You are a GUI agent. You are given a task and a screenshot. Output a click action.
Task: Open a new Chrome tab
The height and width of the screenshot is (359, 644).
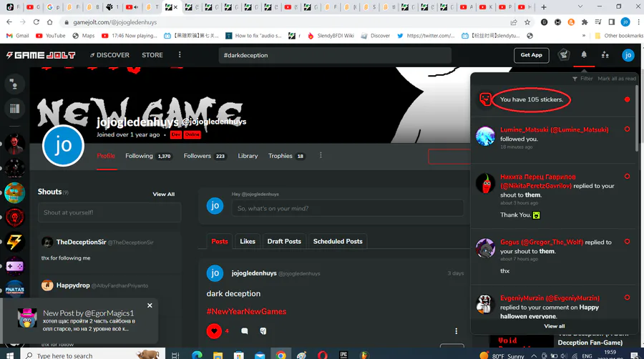click(x=543, y=7)
